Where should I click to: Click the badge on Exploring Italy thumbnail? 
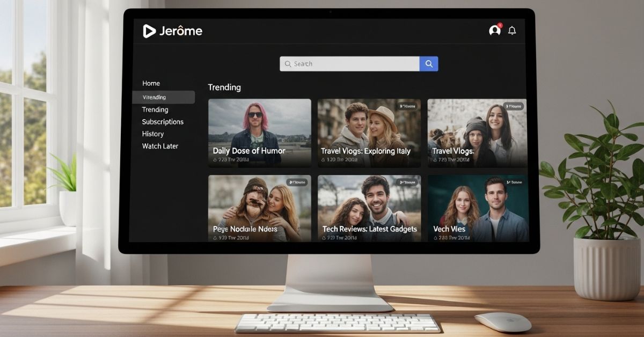409,107
